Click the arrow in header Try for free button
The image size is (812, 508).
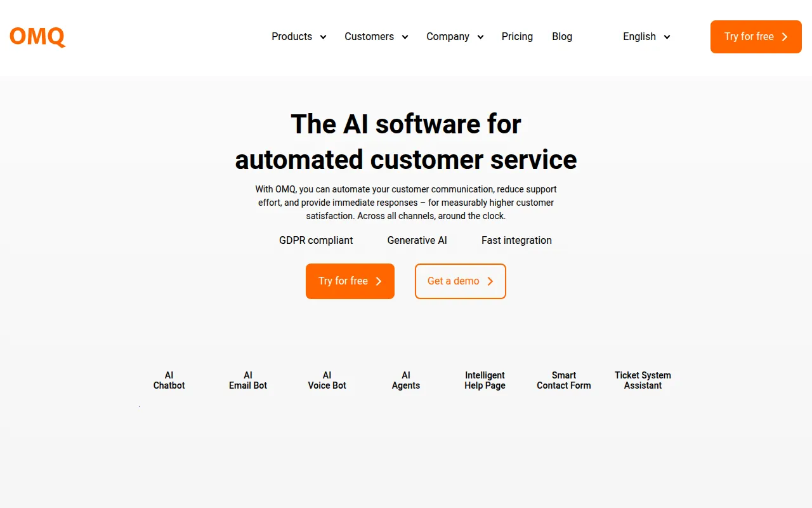[785, 37]
